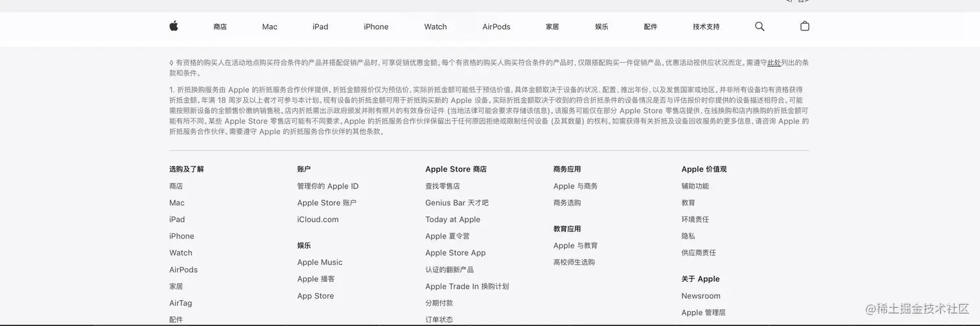Open the Apple 夏令营 link
Viewport: 980px width, 326px height.
click(x=447, y=237)
